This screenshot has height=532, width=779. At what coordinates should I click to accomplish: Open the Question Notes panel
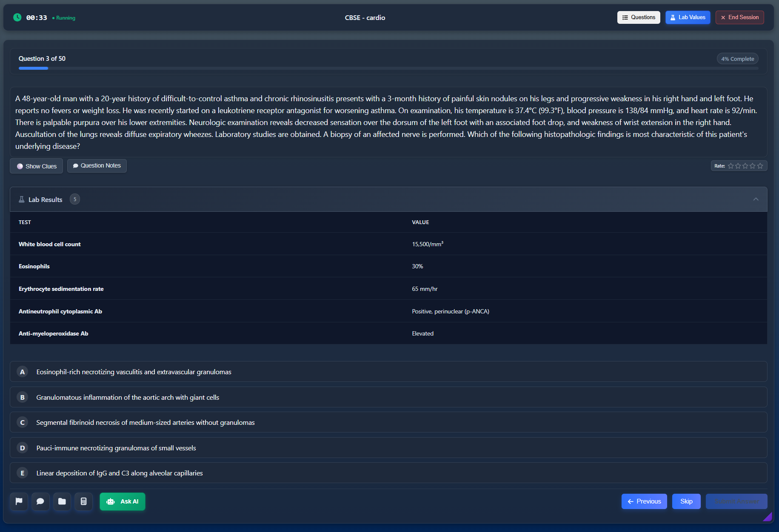pyautogui.click(x=97, y=165)
